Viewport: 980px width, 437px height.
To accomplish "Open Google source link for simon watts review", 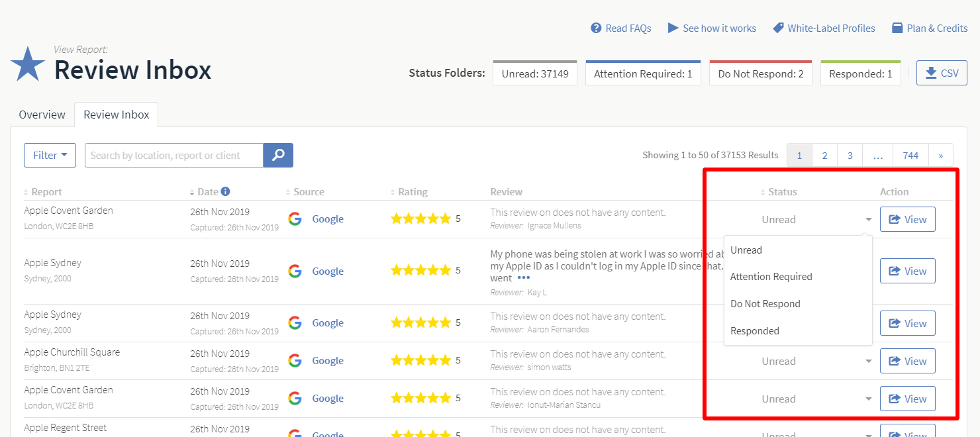I will (x=328, y=361).
